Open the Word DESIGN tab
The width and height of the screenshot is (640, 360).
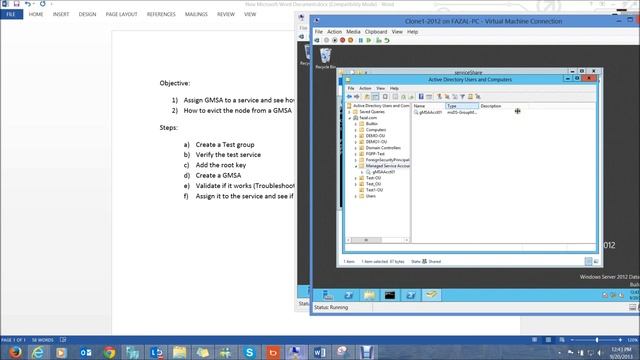[x=87, y=14]
